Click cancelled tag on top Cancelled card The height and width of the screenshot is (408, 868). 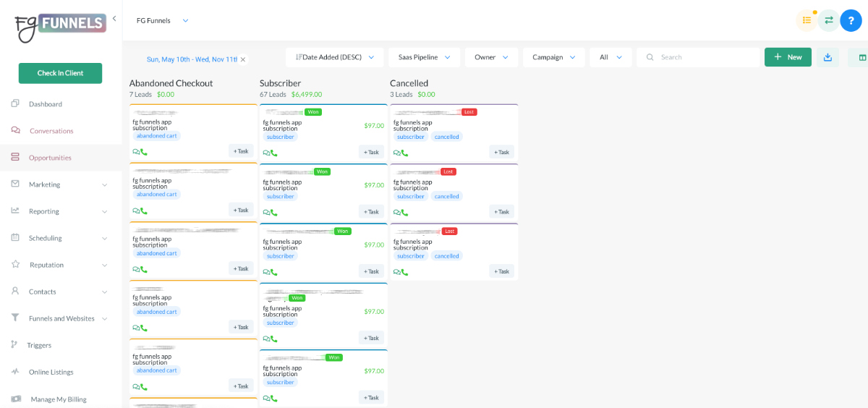point(447,137)
